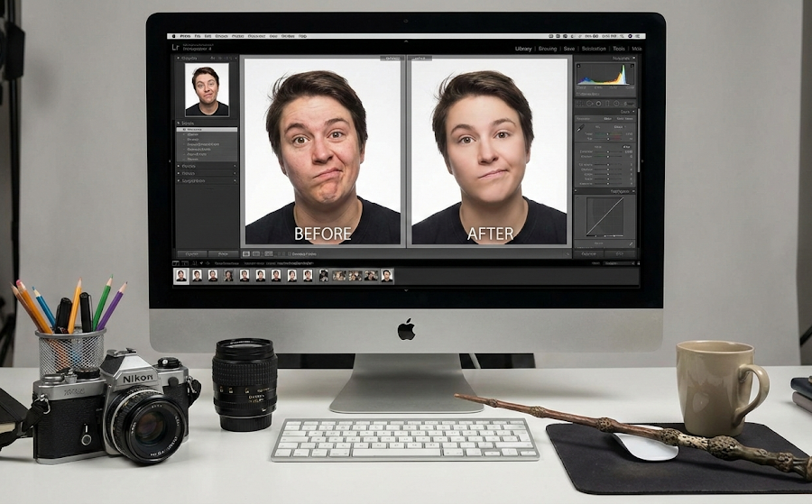
Task: Click the Copy button at bottom of left panel
Action: tap(192, 254)
